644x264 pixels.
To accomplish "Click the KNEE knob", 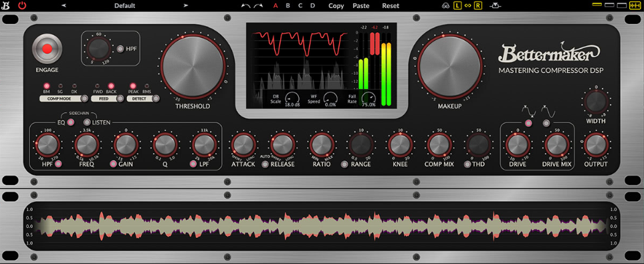I will coord(400,144).
